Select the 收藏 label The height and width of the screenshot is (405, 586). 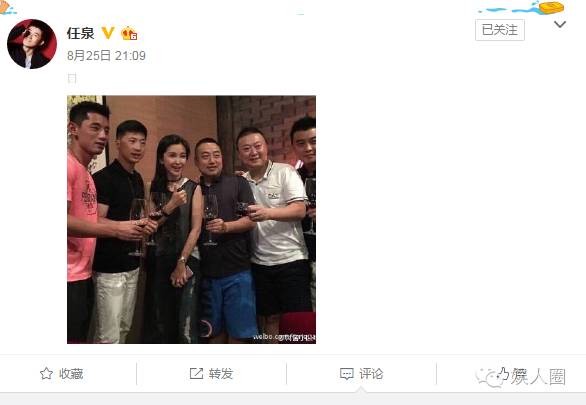[71, 374]
